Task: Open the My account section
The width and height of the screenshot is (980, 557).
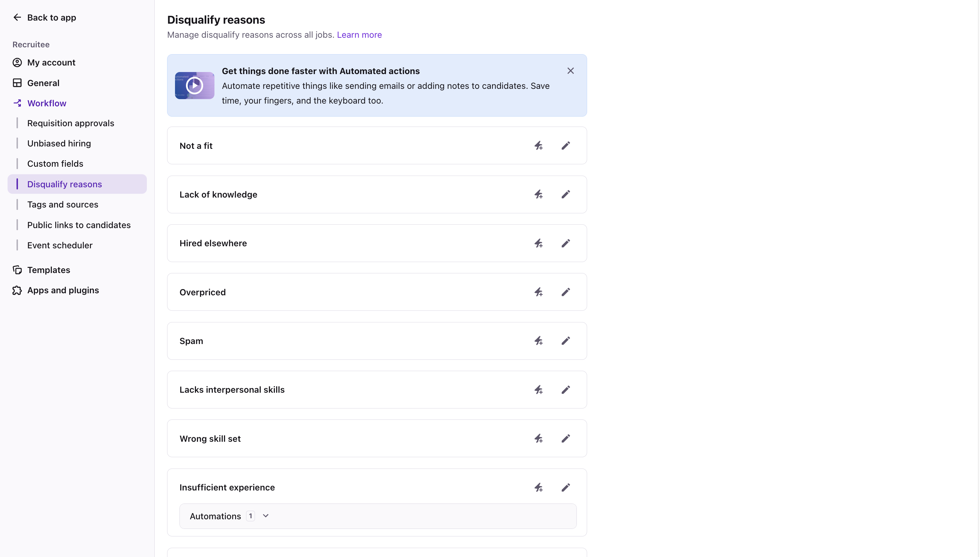Action: pyautogui.click(x=51, y=62)
